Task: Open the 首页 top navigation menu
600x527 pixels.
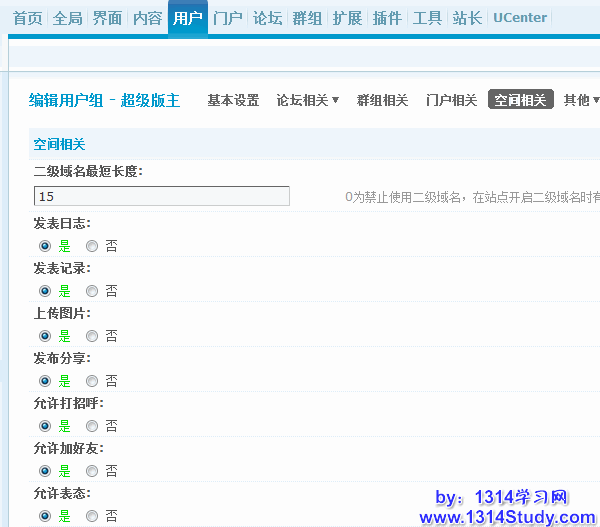Action: pos(27,18)
